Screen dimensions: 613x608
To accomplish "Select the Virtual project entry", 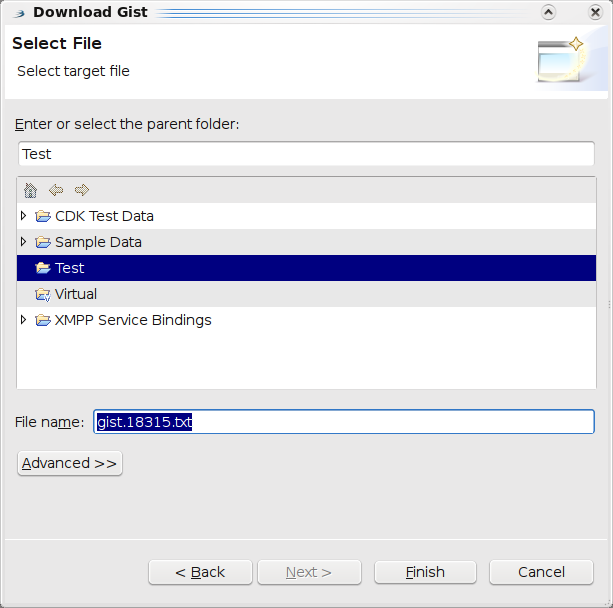I will tap(76, 294).
